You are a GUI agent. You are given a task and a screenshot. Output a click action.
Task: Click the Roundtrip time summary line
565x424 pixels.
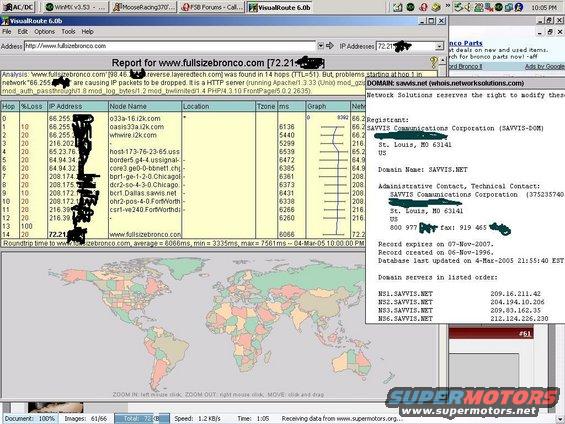(183, 244)
